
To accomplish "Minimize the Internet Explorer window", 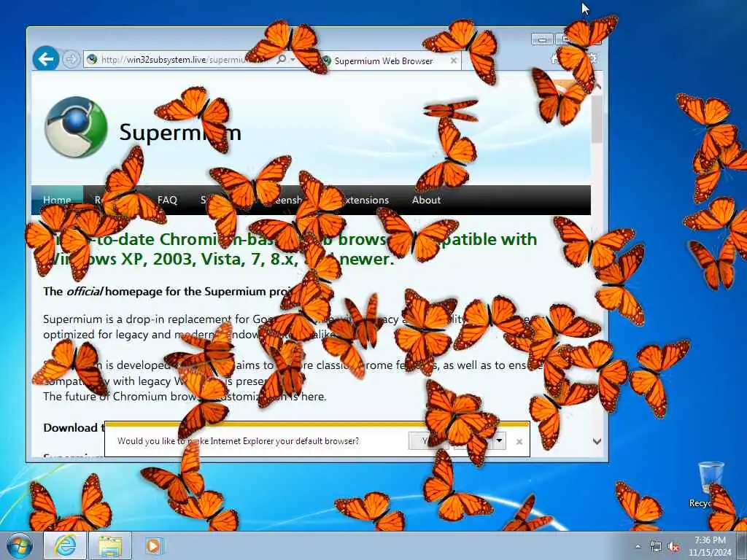I will pyautogui.click(x=542, y=39).
